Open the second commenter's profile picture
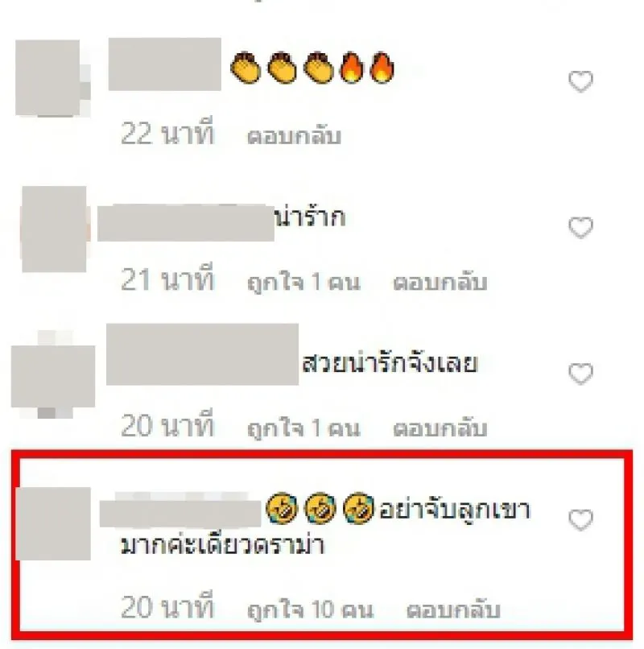 pos(54,229)
